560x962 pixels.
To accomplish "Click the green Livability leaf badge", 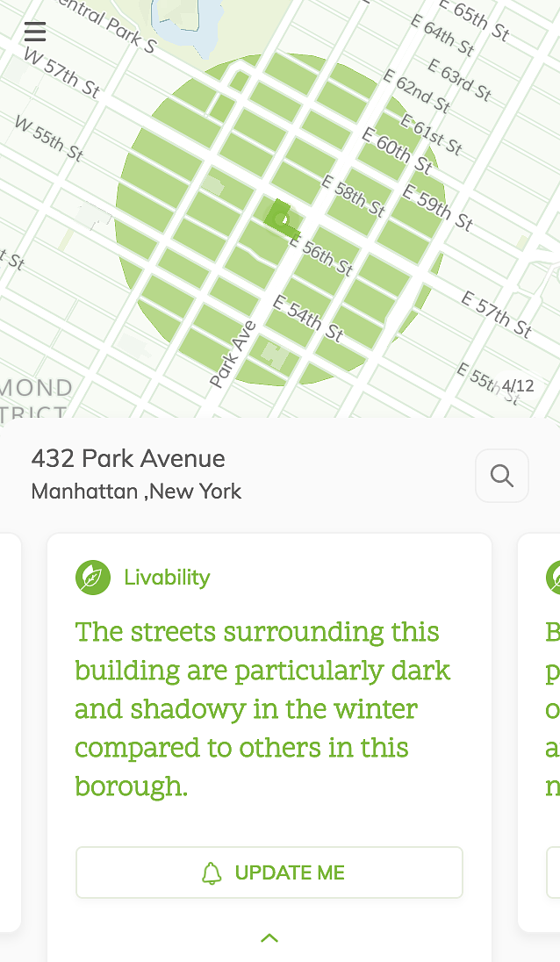I will (93, 578).
